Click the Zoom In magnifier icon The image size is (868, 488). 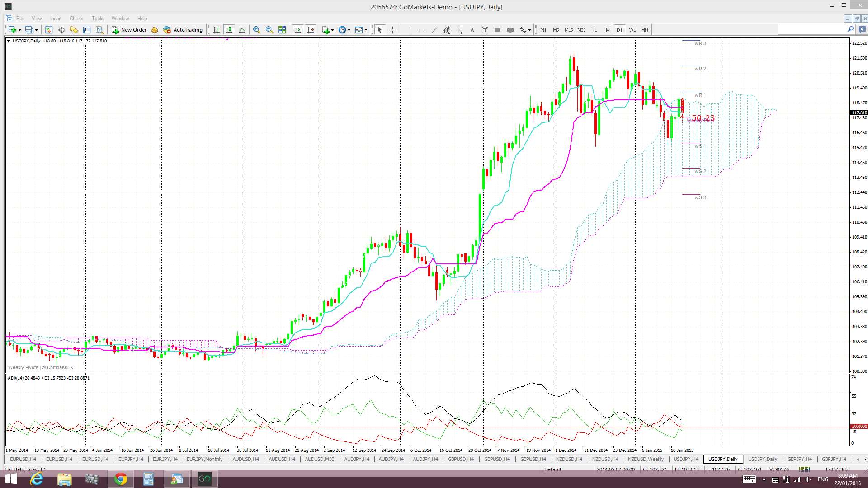pos(256,30)
